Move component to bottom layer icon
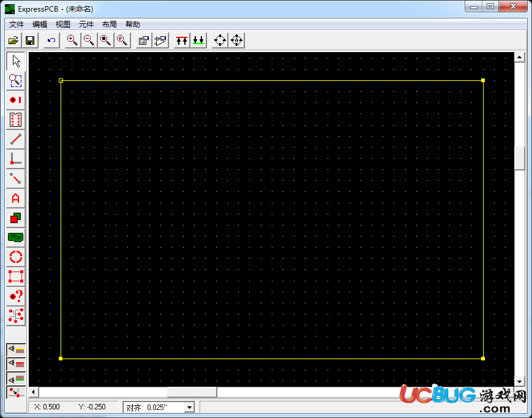Viewport: 532px width, 418px height. click(198, 40)
